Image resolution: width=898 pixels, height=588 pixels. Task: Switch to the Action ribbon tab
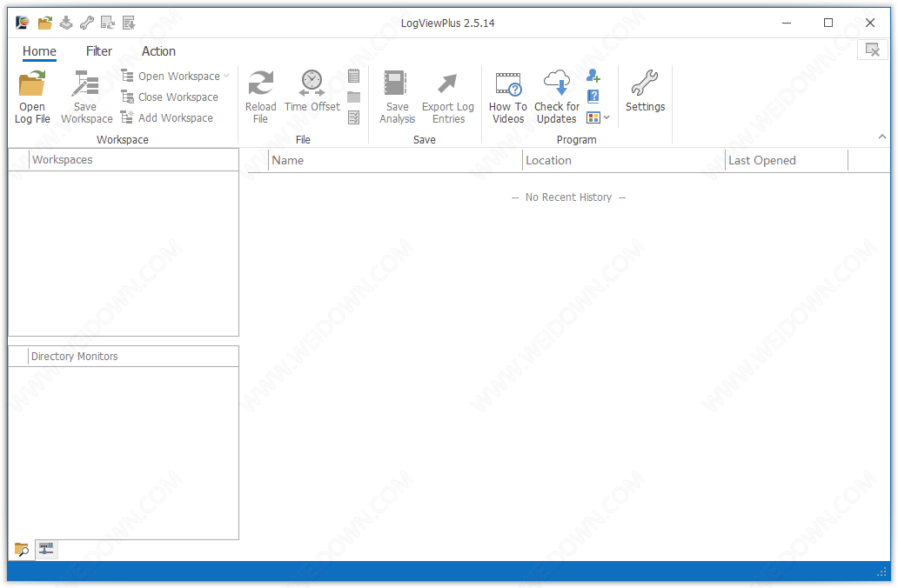158,51
